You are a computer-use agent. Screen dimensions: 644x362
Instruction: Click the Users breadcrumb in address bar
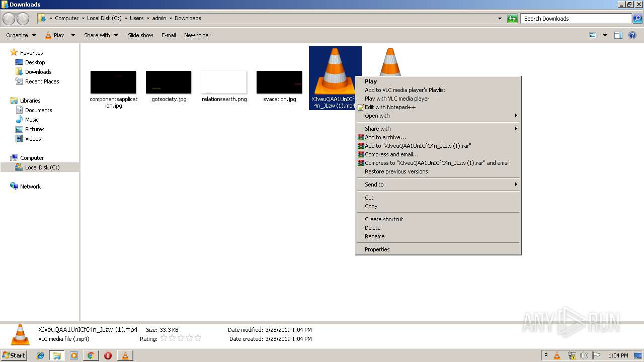coord(137,18)
